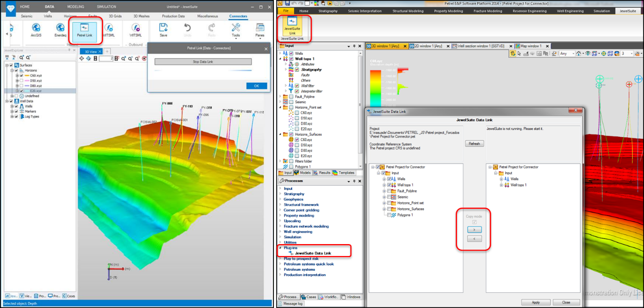This screenshot has height=308, width=644.
Task: Expand Horizons_Surfaces node in Data Link tree
Action: click(x=384, y=209)
